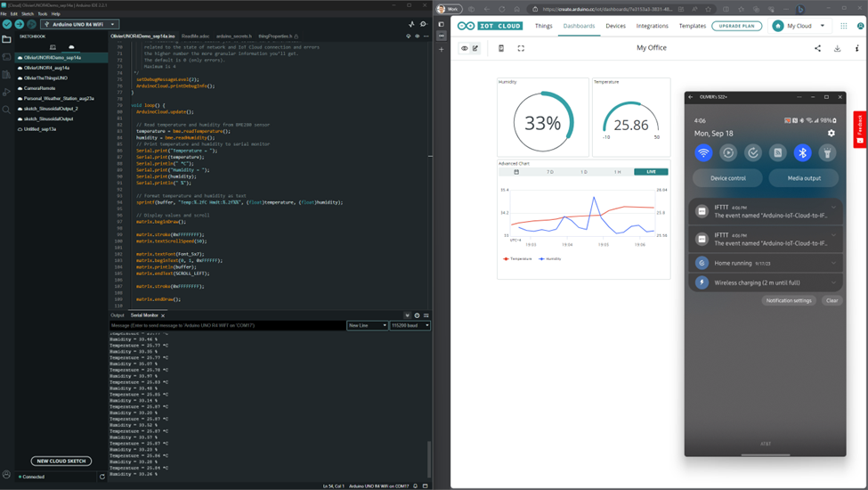Image resolution: width=868 pixels, height=490 pixels.
Task: Click the NEW CLOUD SKETCH button
Action: [x=61, y=461]
